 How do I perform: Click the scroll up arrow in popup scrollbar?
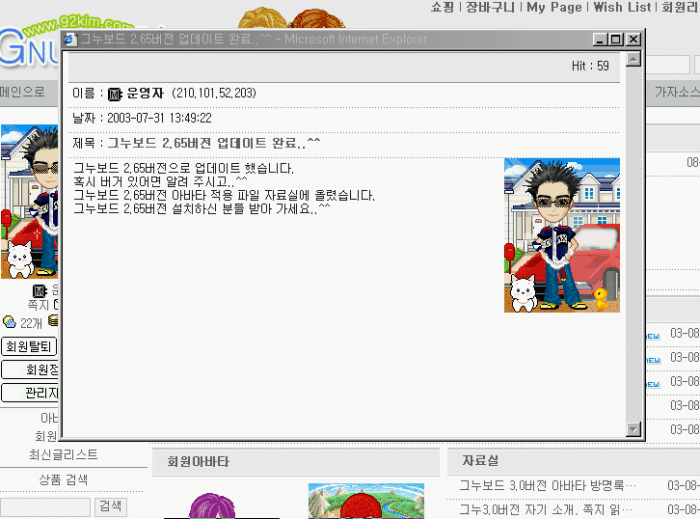tap(633, 59)
